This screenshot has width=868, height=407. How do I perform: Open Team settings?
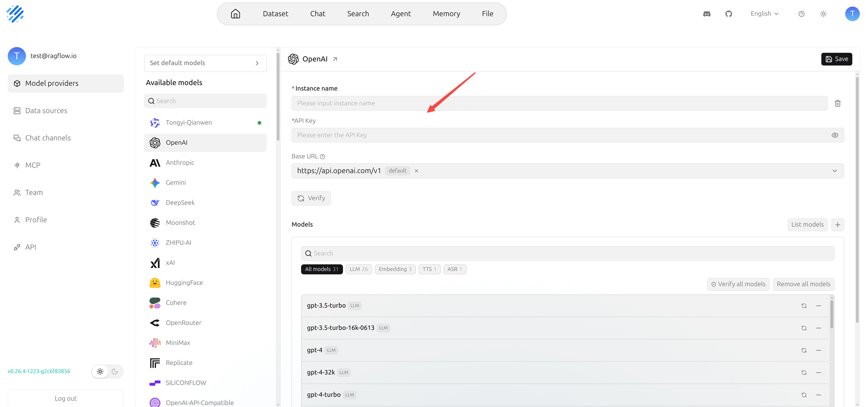coord(66,193)
